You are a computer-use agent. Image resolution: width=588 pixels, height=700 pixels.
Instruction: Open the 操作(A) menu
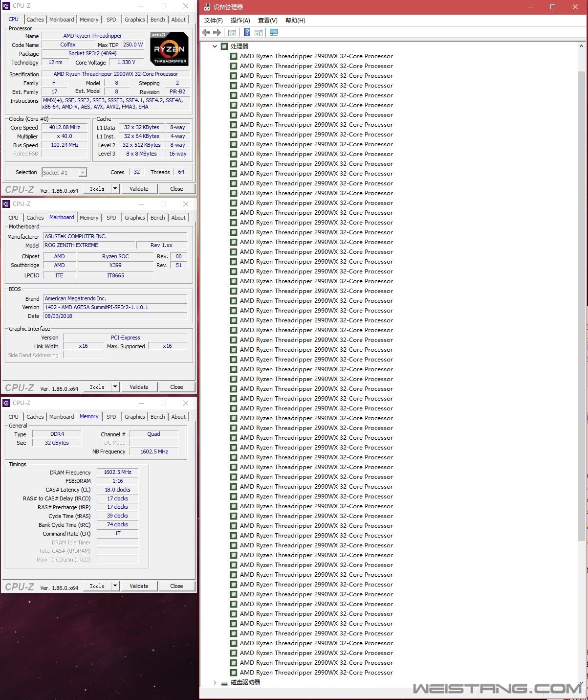tap(240, 20)
